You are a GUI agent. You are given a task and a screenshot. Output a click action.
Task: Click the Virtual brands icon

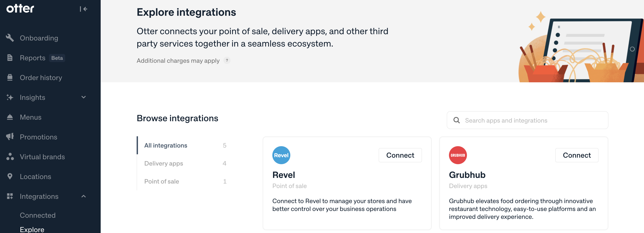pyautogui.click(x=10, y=157)
